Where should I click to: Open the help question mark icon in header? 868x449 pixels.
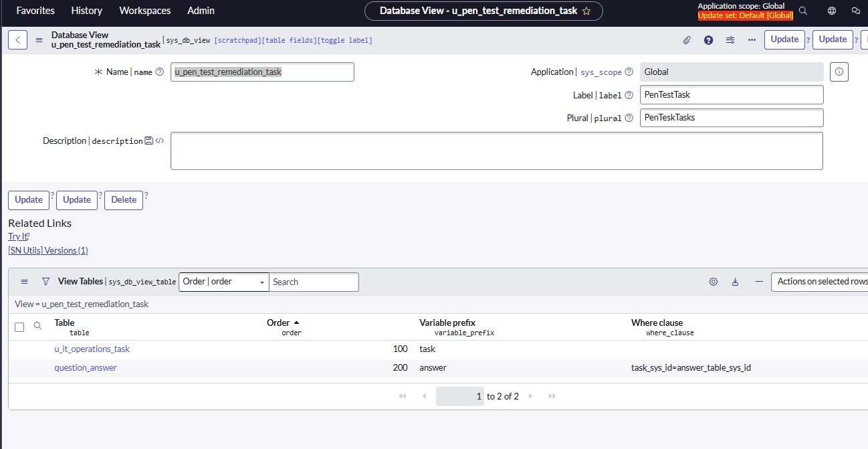(708, 40)
